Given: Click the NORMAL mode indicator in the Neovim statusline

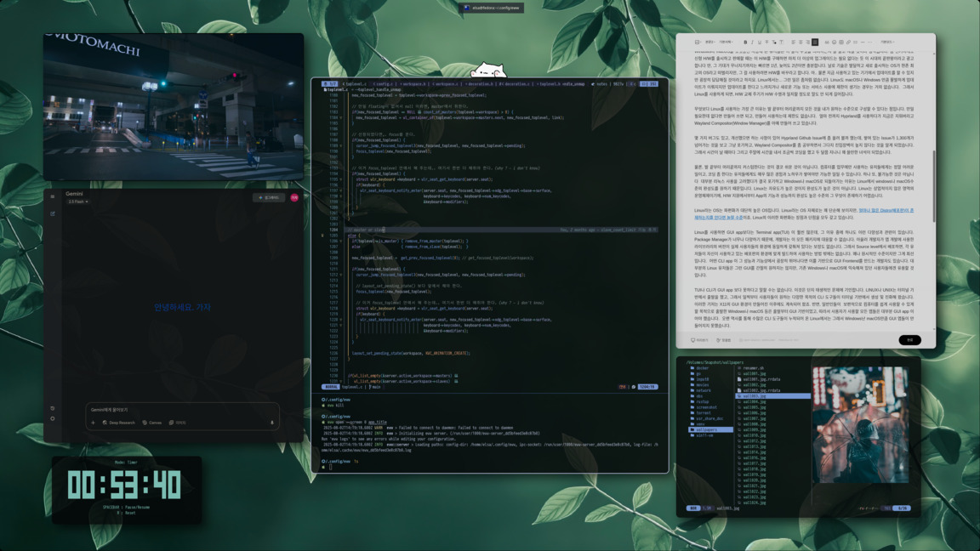Looking at the screenshot, I should click(x=331, y=387).
